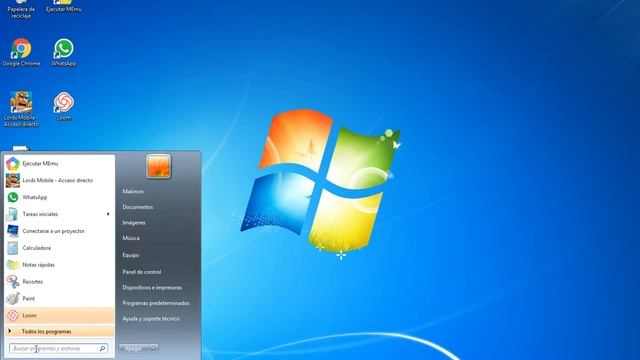Select Papelera de reciclaje on the desktop
This screenshot has height=360, width=640.
tap(21, 10)
